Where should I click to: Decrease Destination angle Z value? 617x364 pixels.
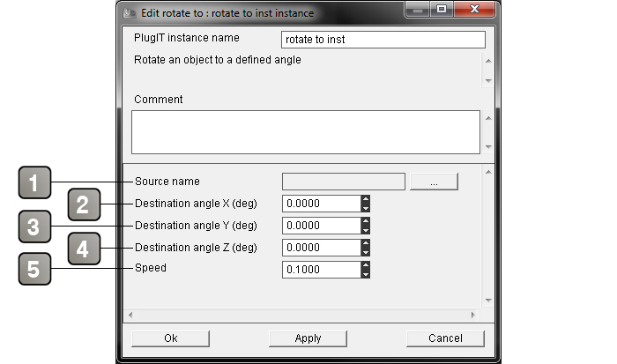366,252
